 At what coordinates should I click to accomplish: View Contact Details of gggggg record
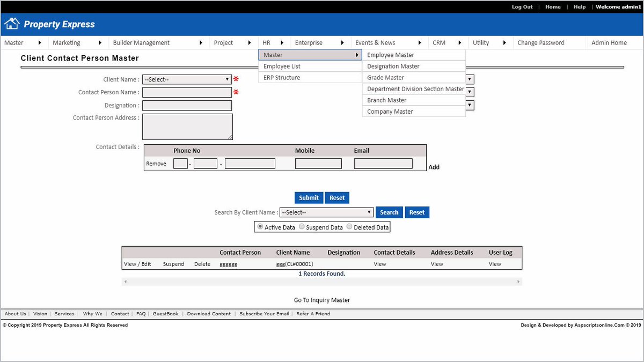tap(380, 264)
